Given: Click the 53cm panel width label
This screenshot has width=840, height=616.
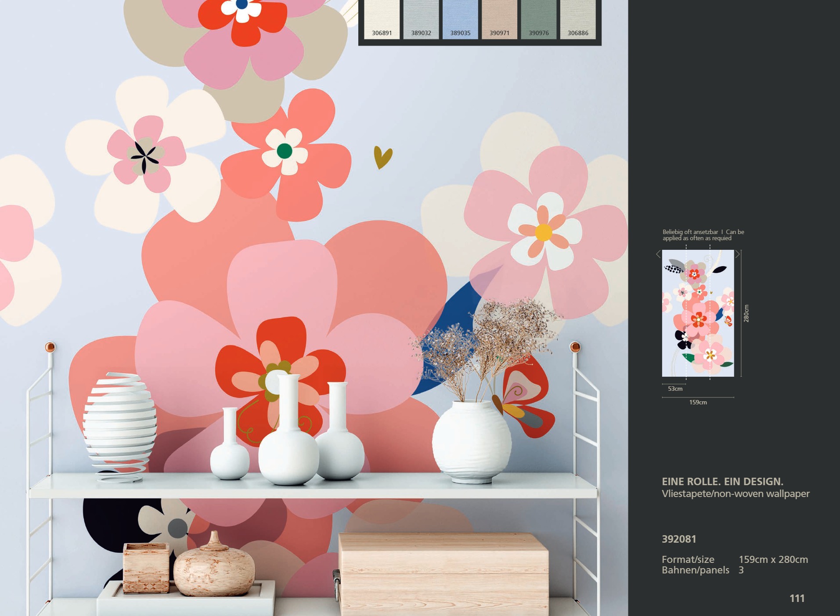Looking at the screenshot, I should tap(675, 389).
